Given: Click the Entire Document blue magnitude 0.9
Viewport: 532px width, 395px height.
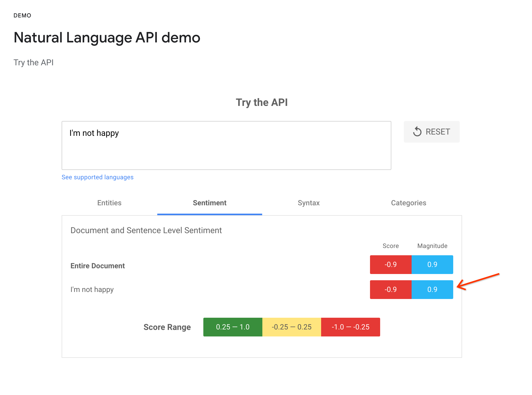Looking at the screenshot, I should [x=432, y=265].
